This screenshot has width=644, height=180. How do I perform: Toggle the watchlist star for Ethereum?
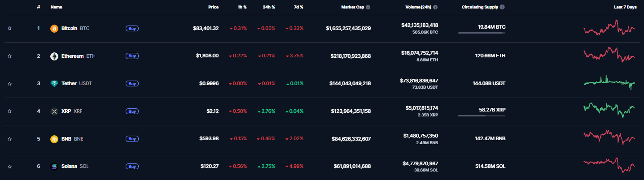(x=10, y=56)
